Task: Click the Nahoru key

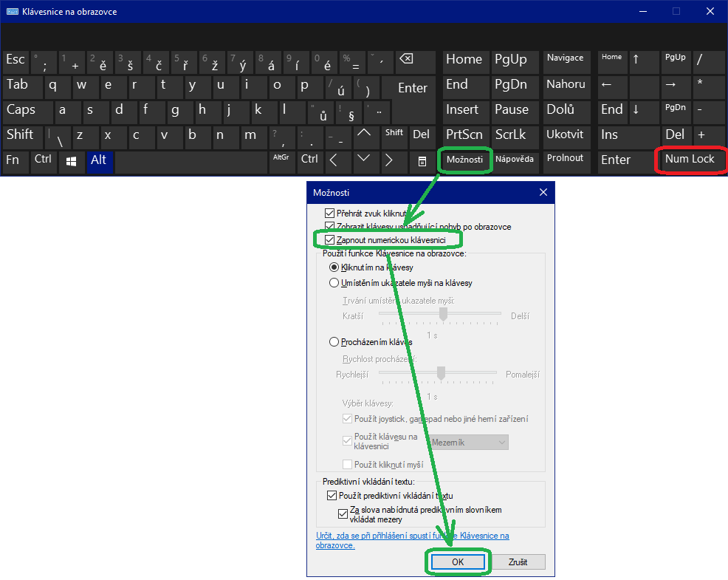Action: click(566, 87)
